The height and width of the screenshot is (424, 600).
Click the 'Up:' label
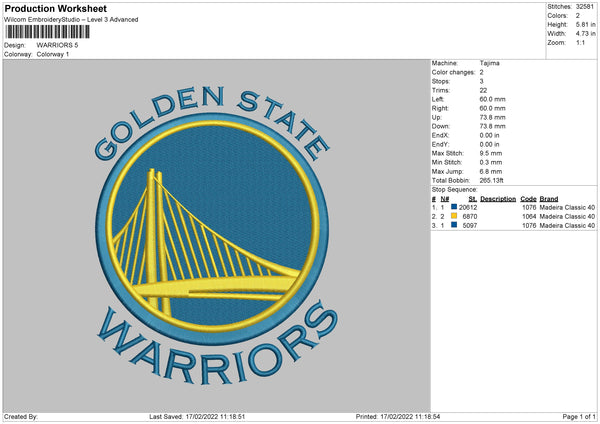click(436, 117)
